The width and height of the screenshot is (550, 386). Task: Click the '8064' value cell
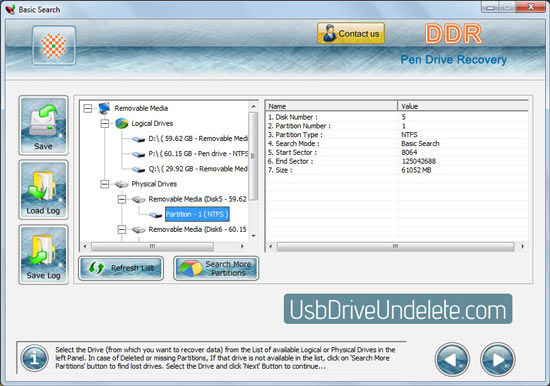click(x=409, y=152)
